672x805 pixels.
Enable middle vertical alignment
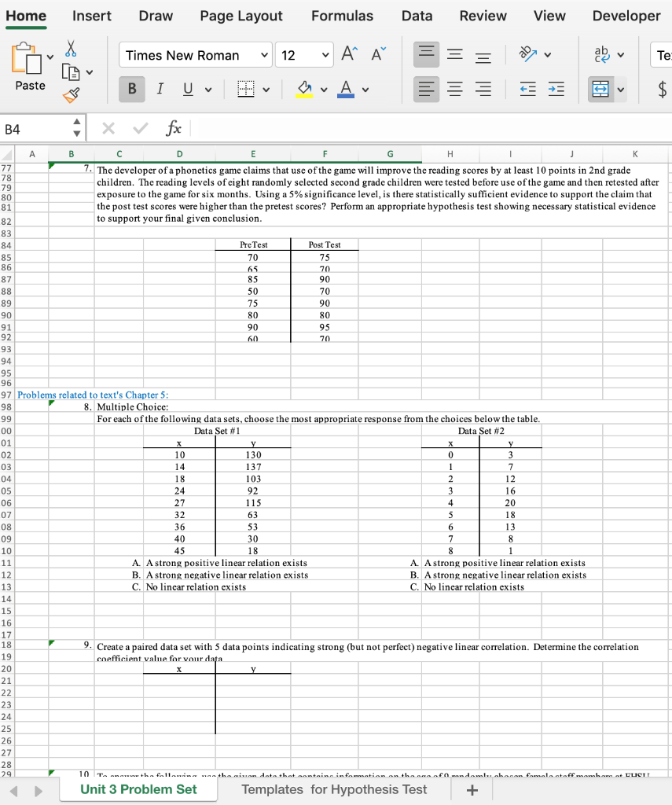click(x=454, y=56)
